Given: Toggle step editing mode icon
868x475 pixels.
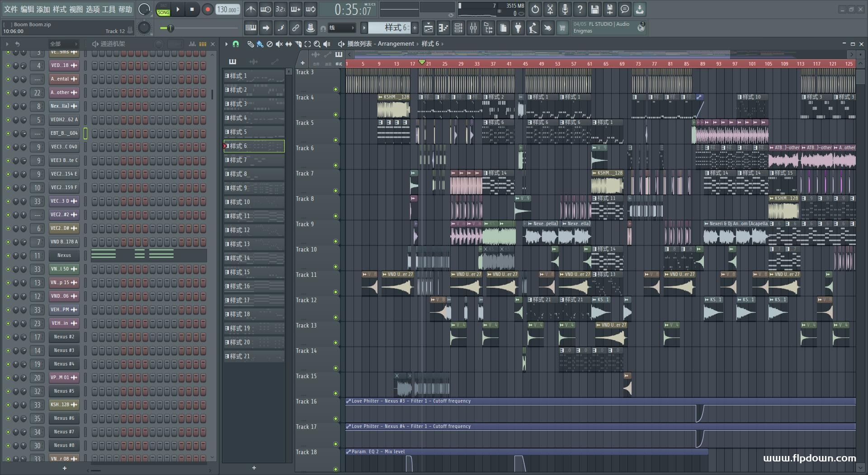Looking at the screenshot, I should click(281, 28).
